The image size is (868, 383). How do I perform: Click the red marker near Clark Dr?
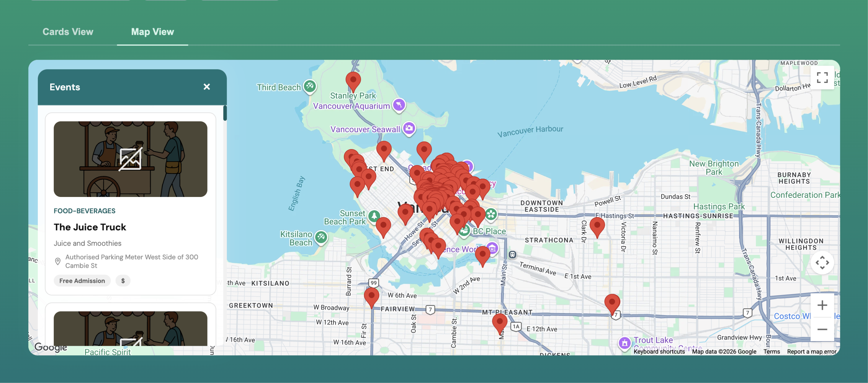coord(597,226)
